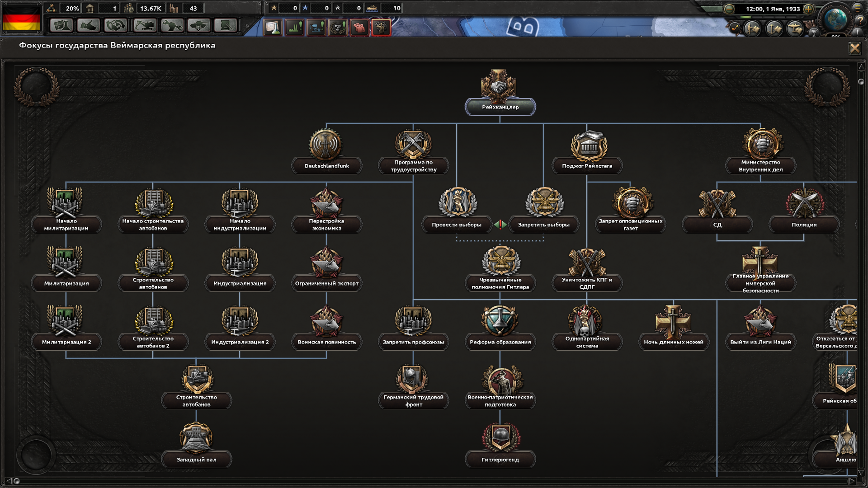Click the vertical scrollbar handle at right
Image resolution: width=868 pixels, height=488 pixels.
861,82
